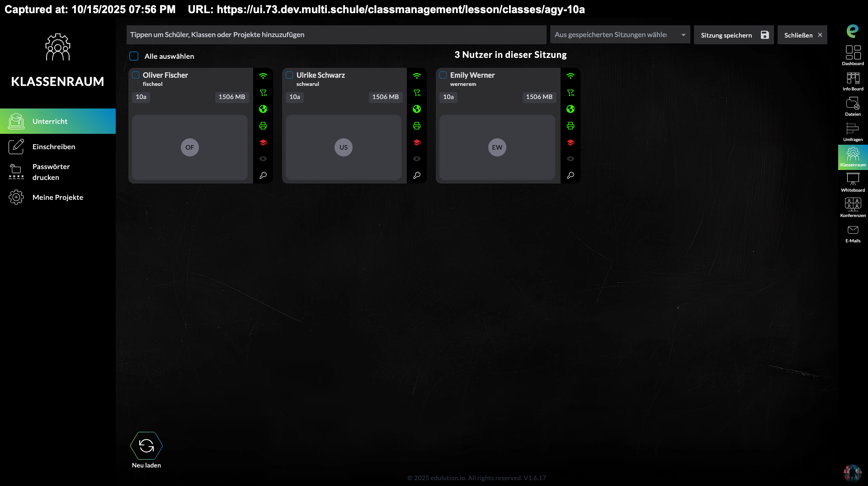The image size is (868, 486).
Task: Click key password icon for Emily Werner
Action: 571,175
